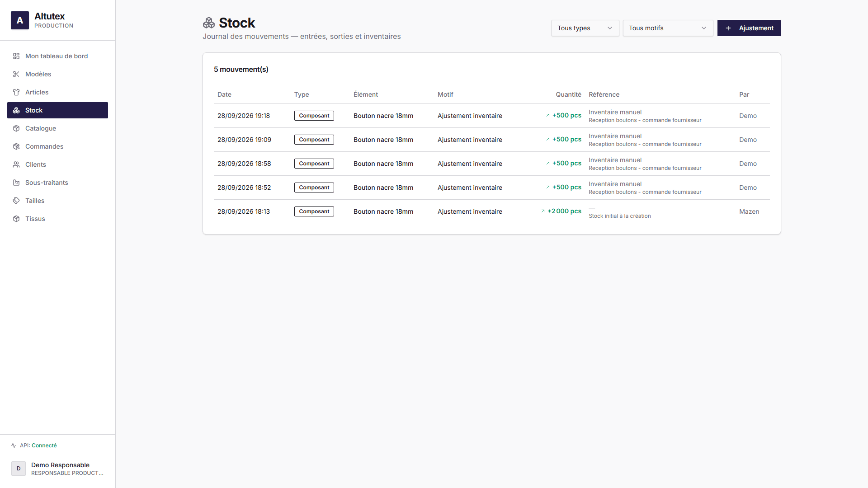Click the package icon beside Commandes
868x488 pixels.
coord(16,146)
